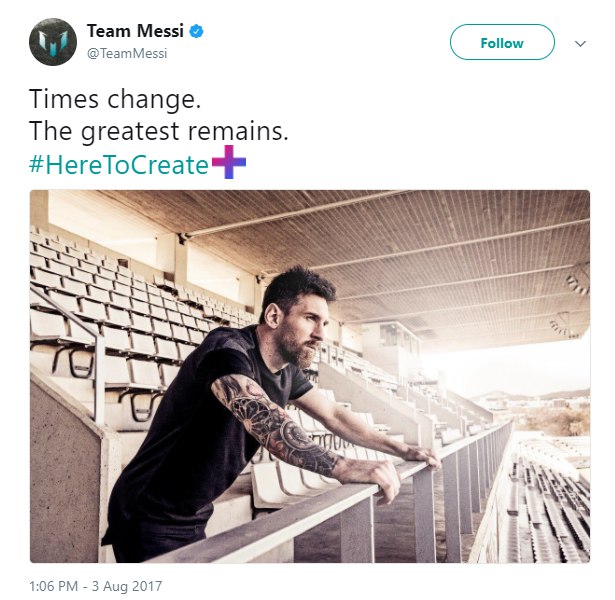Screen dimensions: 615x600
Task: Open the tweet options chevron menu
Action: pyautogui.click(x=580, y=43)
